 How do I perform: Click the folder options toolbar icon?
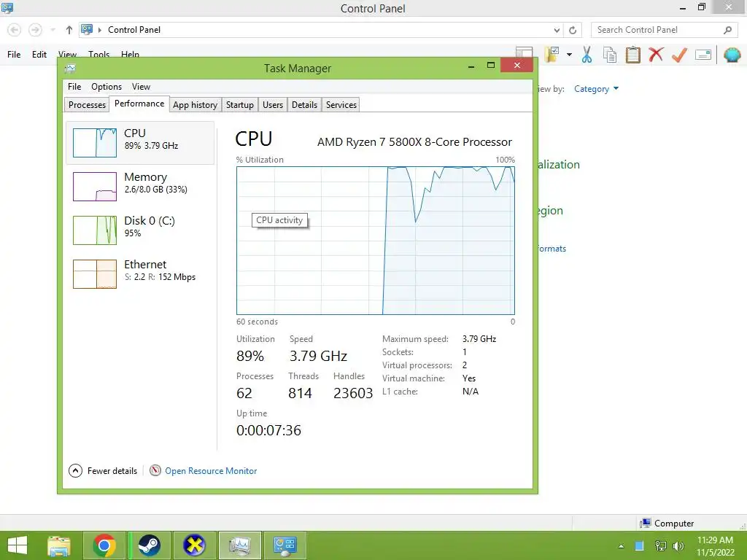tap(552, 54)
